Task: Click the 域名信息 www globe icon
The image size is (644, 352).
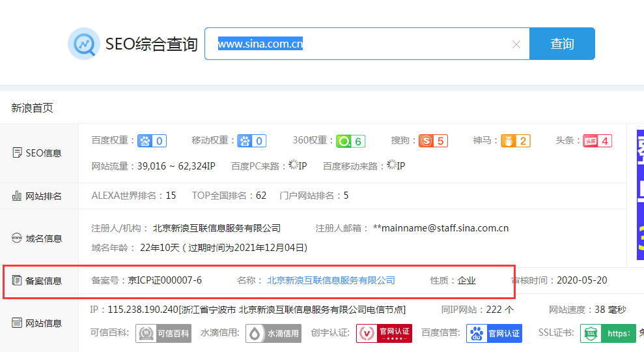Action: click(x=17, y=238)
